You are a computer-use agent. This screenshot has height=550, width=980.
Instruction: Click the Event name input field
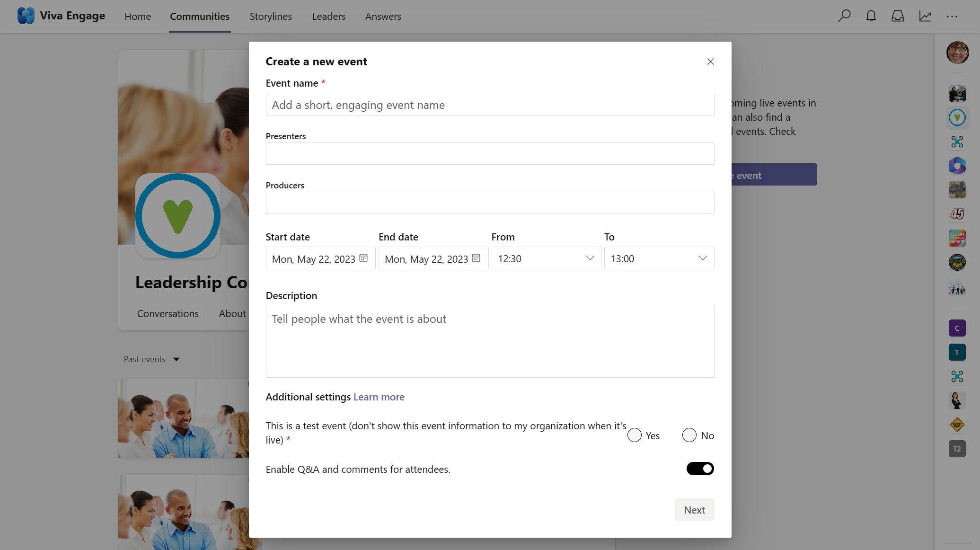coord(490,104)
